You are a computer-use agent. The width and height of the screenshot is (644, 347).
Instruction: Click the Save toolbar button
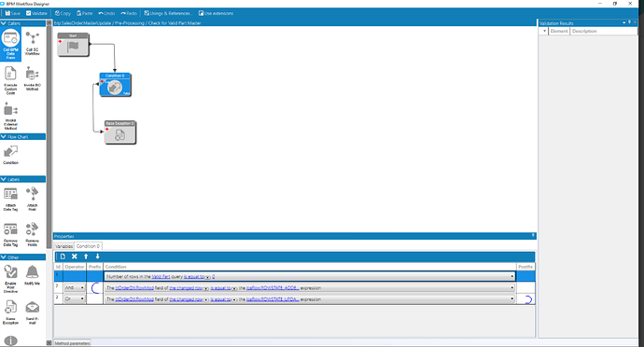tap(13, 13)
